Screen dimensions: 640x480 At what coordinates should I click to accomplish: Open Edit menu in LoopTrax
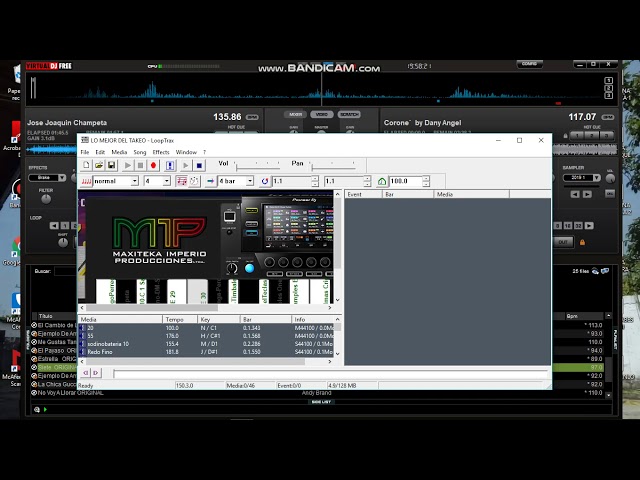click(100, 152)
